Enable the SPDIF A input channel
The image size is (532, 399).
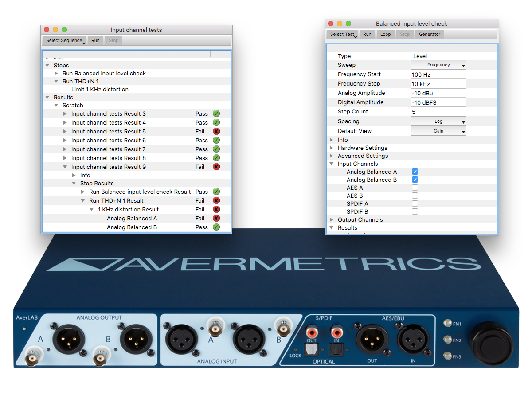(x=415, y=203)
